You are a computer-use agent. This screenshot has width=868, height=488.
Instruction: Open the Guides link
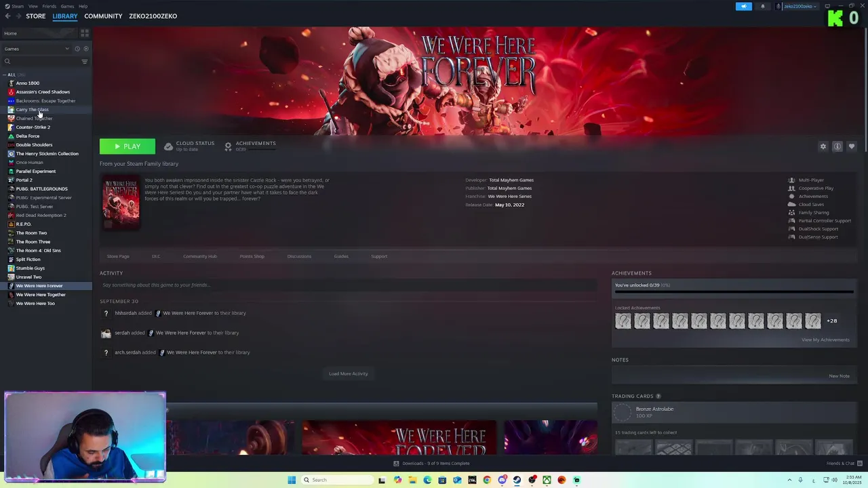click(x=341, y=256)
